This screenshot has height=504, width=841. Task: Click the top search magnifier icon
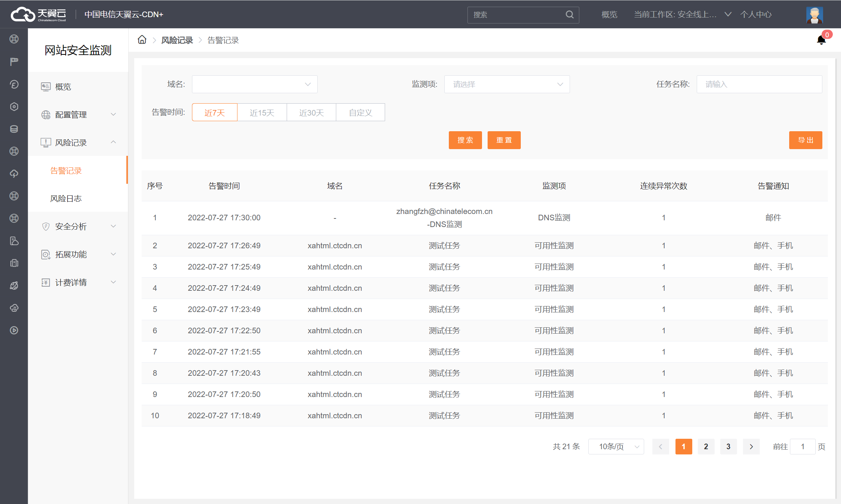(569, 15)
